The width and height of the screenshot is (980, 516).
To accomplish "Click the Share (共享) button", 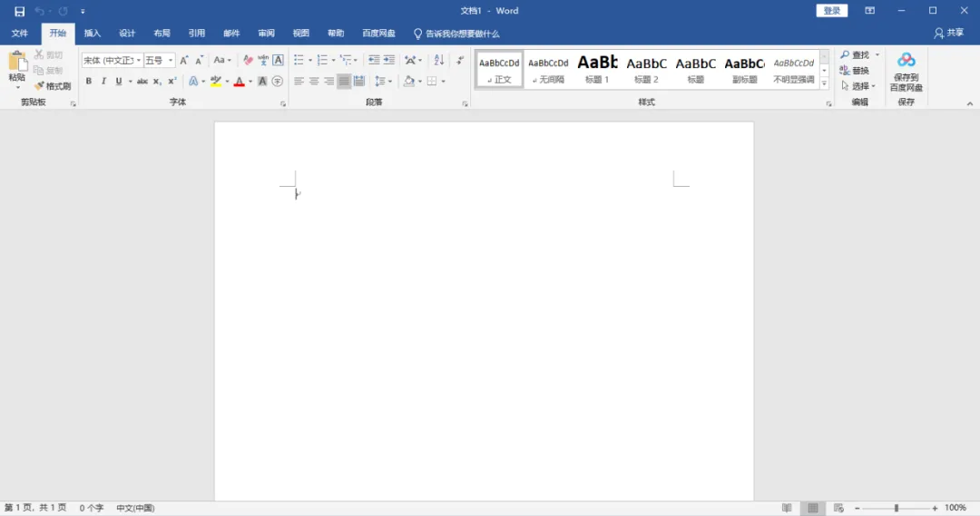I will 949,34.
